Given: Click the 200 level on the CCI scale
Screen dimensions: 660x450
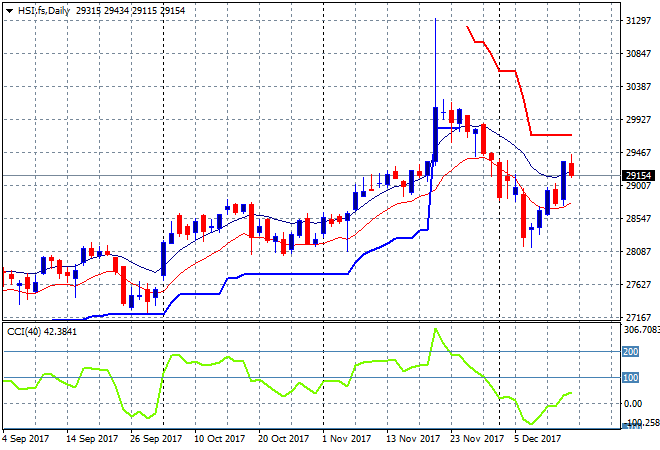Looking at the screenshot, I should pyautogui.click(x=631, y=352).
